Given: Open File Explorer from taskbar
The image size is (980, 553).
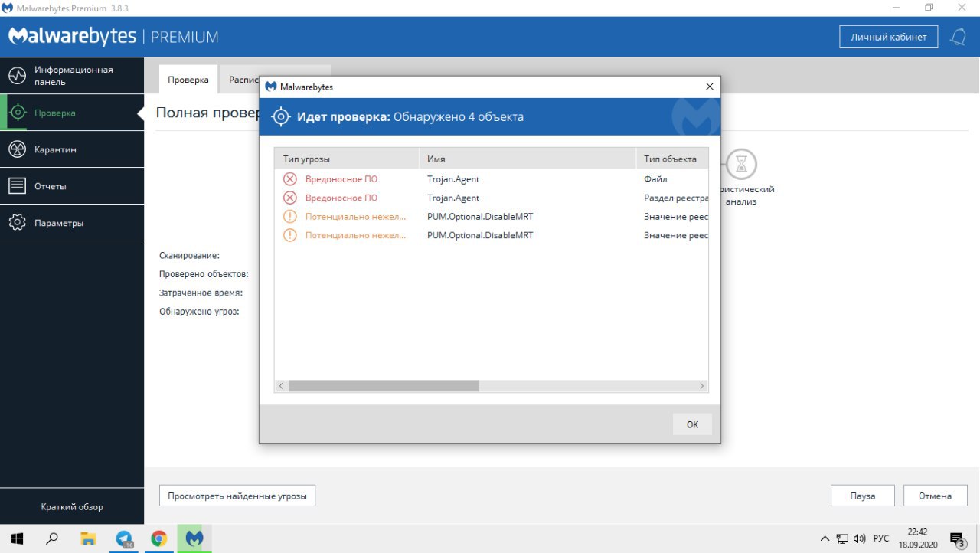Looking at the screenshot, I should [x=88, y=538].
